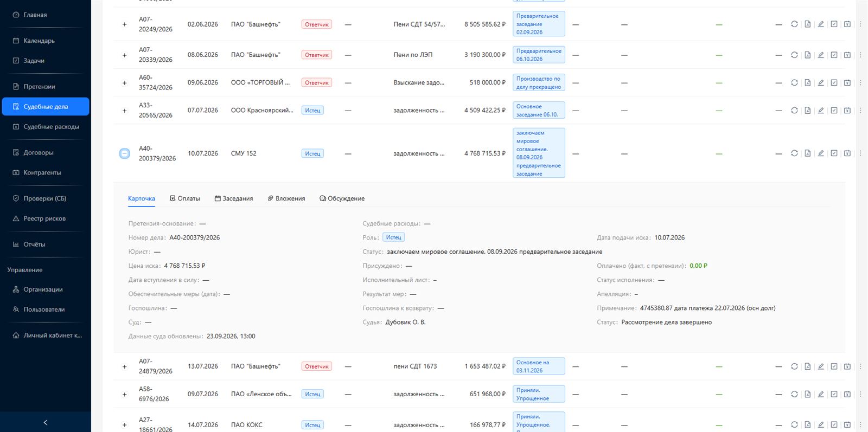Open three-dot menu for case A07-20249/2026
The height and width of the screenshot is (432, 868).
(860, 24)
